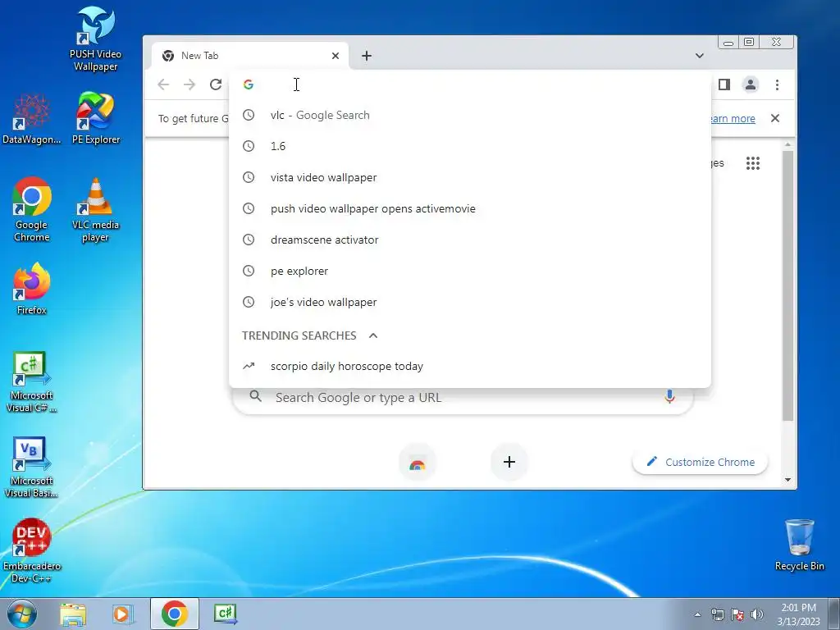Click Customize Chrome button
The width and height of the screenshot is (840, 630).
click(x=701, y=462)
